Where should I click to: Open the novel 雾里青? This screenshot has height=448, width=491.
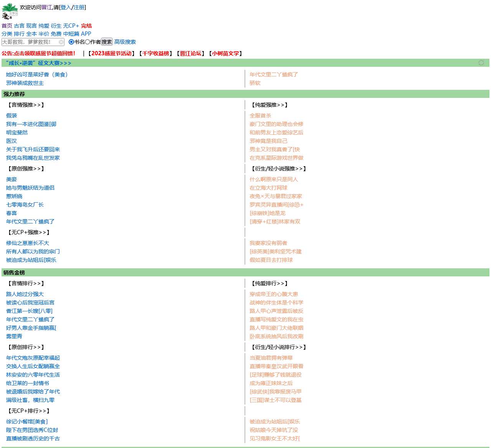14,336
